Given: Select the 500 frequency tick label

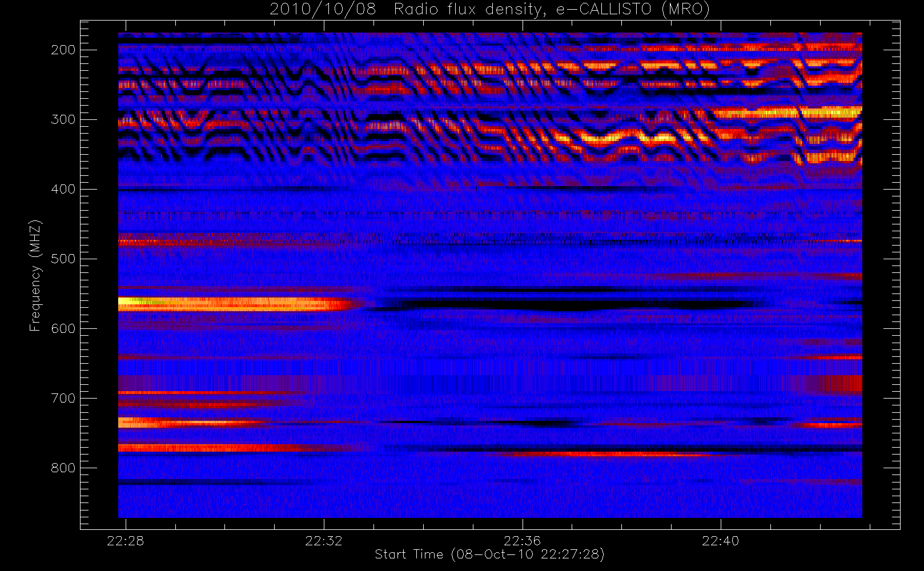Looking at the screenshot, I should (63, 259).
